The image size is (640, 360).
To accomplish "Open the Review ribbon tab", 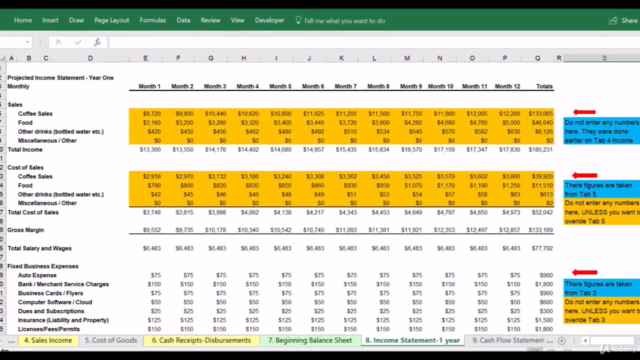I will 210,20.
